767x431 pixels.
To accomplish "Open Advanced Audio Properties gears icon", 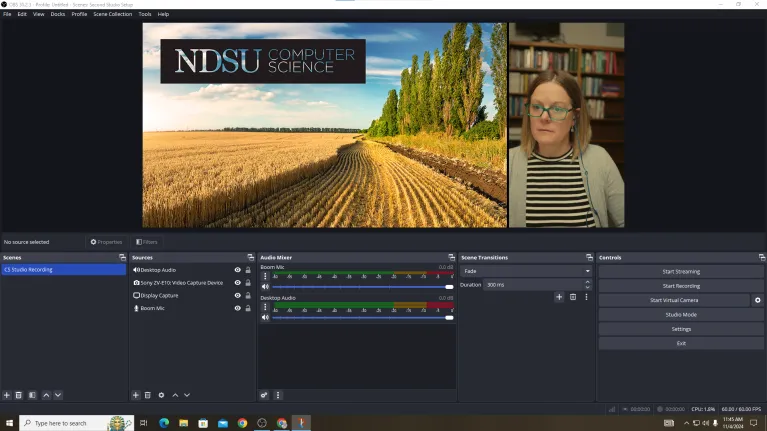I will point(264,395).
